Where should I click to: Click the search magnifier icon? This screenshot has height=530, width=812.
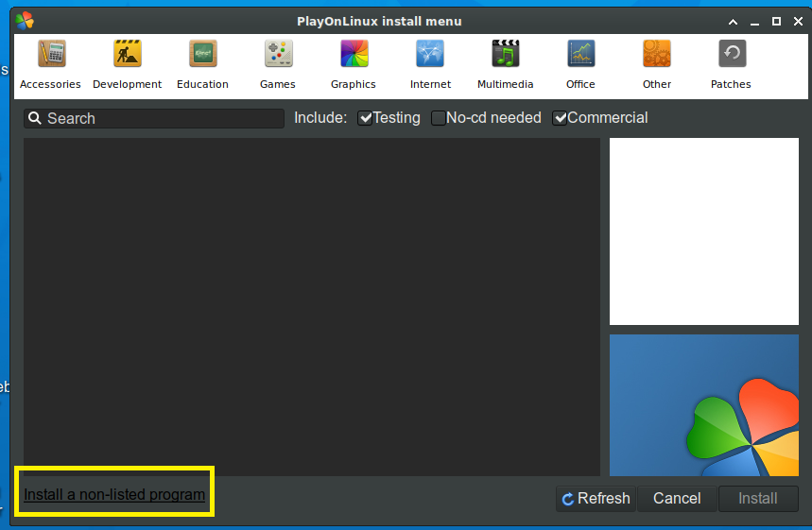tap(35, 118)
